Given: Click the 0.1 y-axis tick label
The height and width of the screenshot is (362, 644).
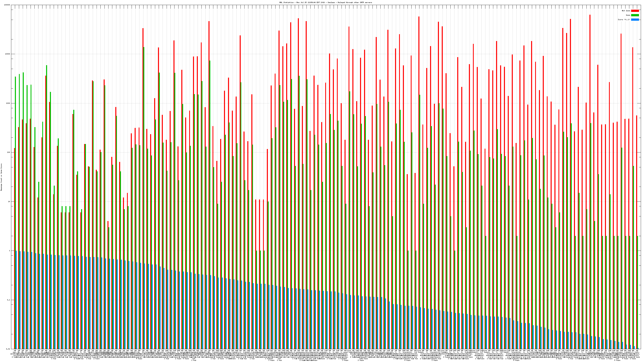Looking at the screenshot, I should click(x=9, y=300).
